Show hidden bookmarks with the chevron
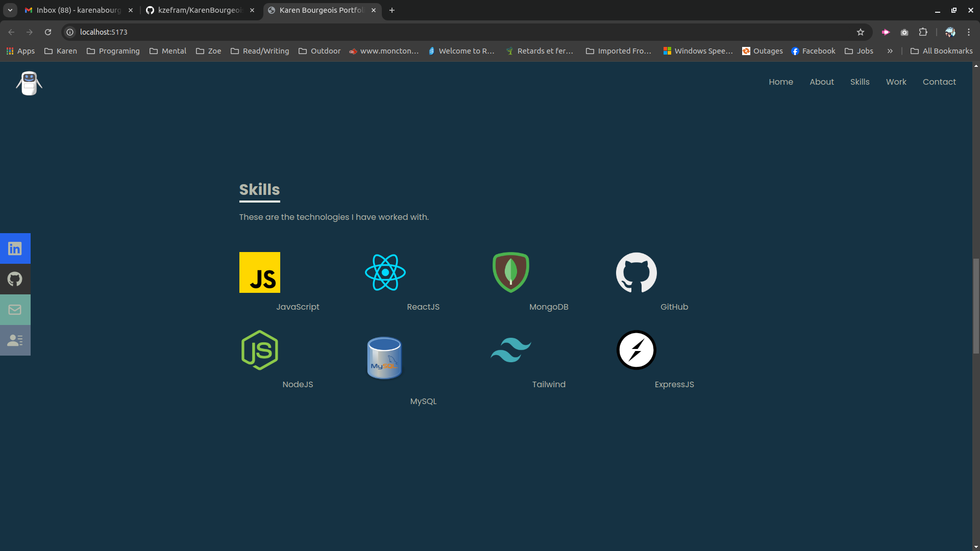This screenshot has height=551, width=980. pos(890,51)
